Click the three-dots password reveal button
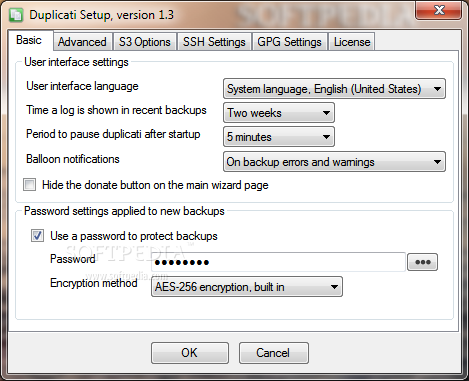The image size is (469, 381). (422, 262)
